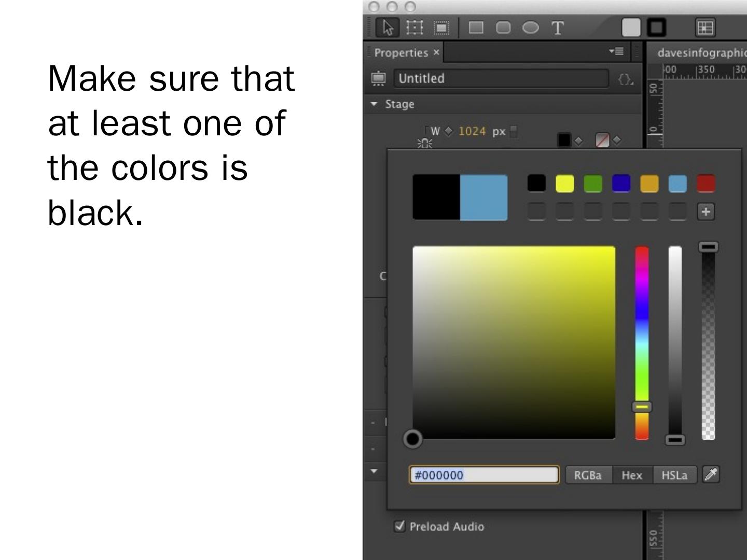Switch color format to HSLa
Screen dimensions: 747x560
click(x=674, y=475)
